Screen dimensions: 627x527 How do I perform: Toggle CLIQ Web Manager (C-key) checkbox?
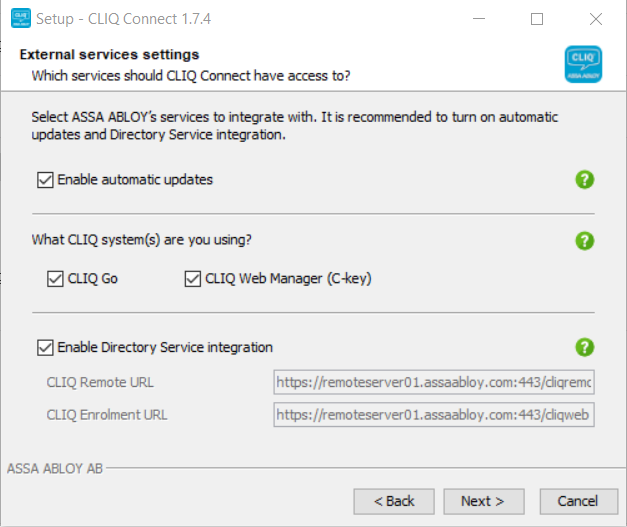click(x=193, y=279)
